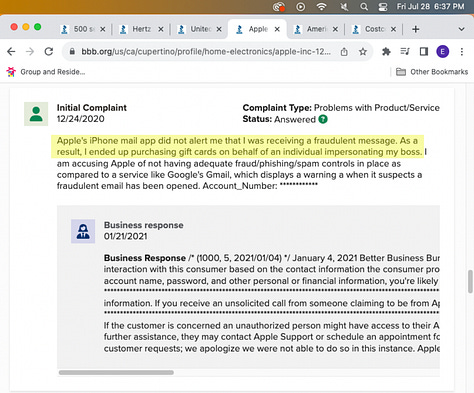Open the profile avatar labeled E
The image size is (474, 393).
point(443,52)
